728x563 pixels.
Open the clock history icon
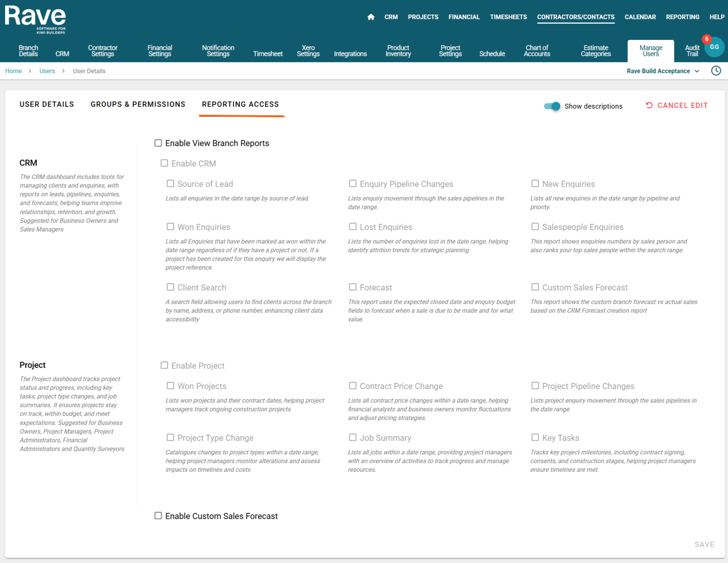tap(716, 71)
